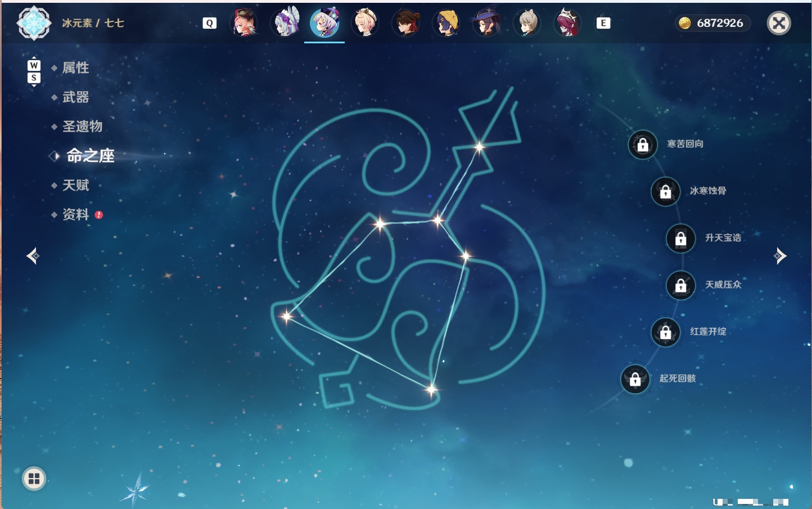Viewport: 812px width, 509px height.
Task: Click the gold Mora coin icon
Action: coord(684,23)
